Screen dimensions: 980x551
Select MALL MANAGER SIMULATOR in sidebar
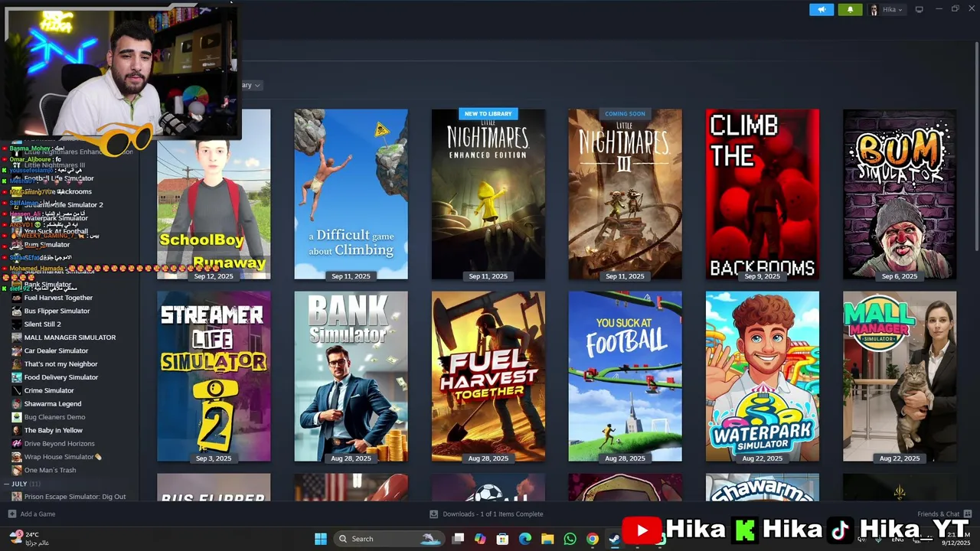tap(70, 337)
